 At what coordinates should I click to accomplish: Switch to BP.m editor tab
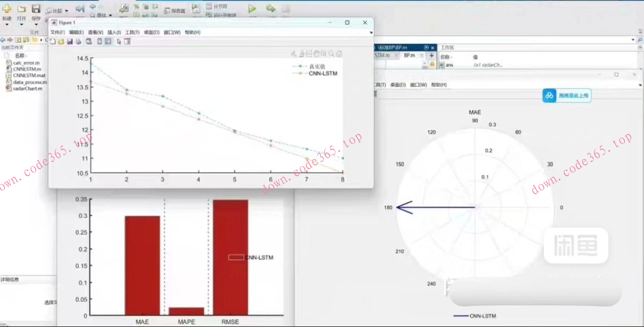click(x=411, y=55)
